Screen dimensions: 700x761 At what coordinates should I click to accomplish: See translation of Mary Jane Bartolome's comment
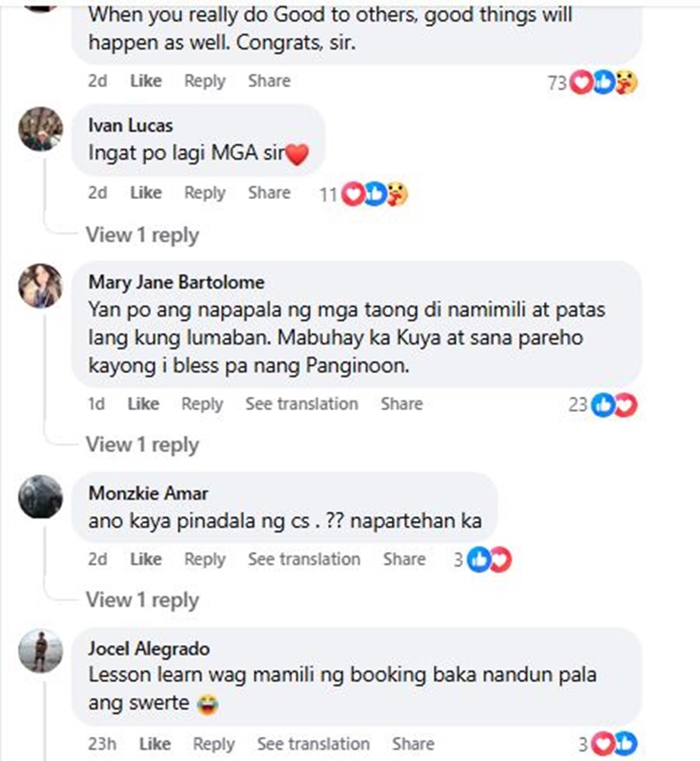coord(301,403)
